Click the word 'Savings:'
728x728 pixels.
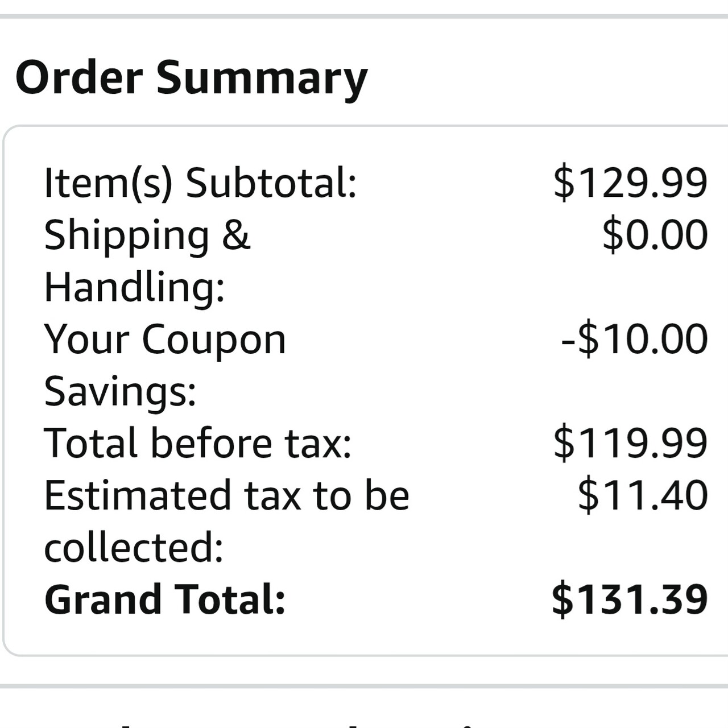pos(120,391)
